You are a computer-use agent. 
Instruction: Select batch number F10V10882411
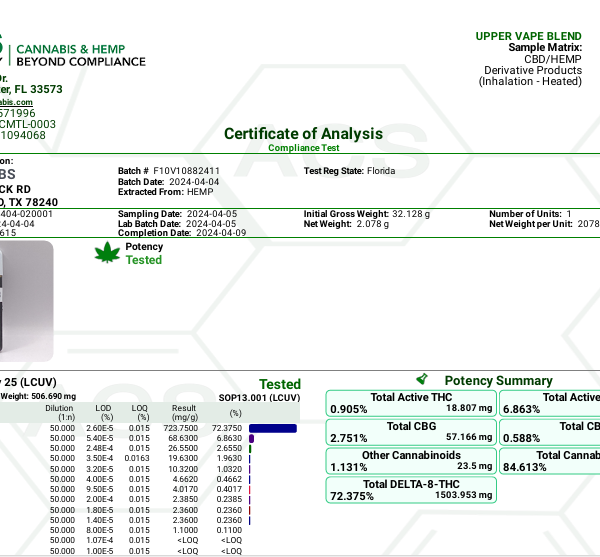(186, 171)
